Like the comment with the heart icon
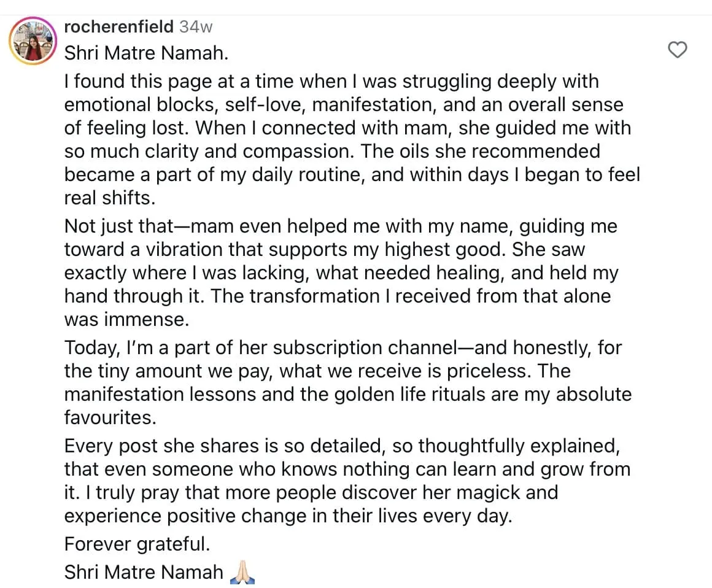This screenshot has height=588, width=712. [678, 50]
